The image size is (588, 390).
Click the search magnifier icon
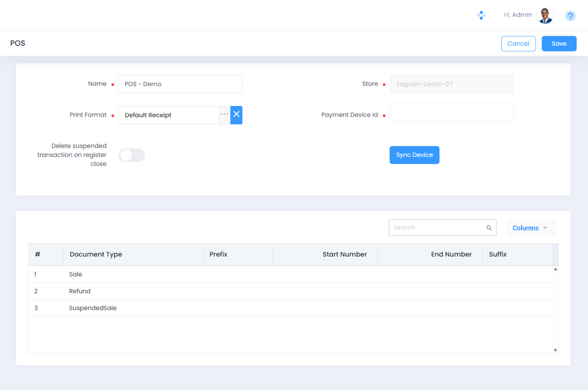pos(489,228)
